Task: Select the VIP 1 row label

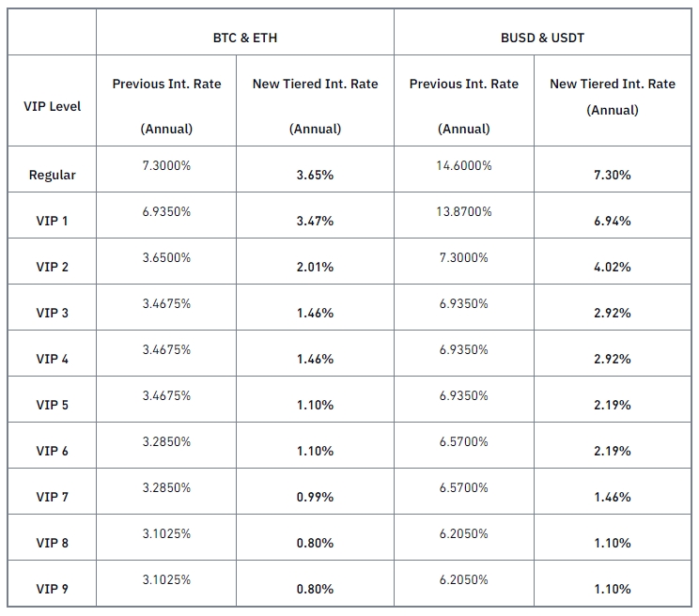Action: 52,221
